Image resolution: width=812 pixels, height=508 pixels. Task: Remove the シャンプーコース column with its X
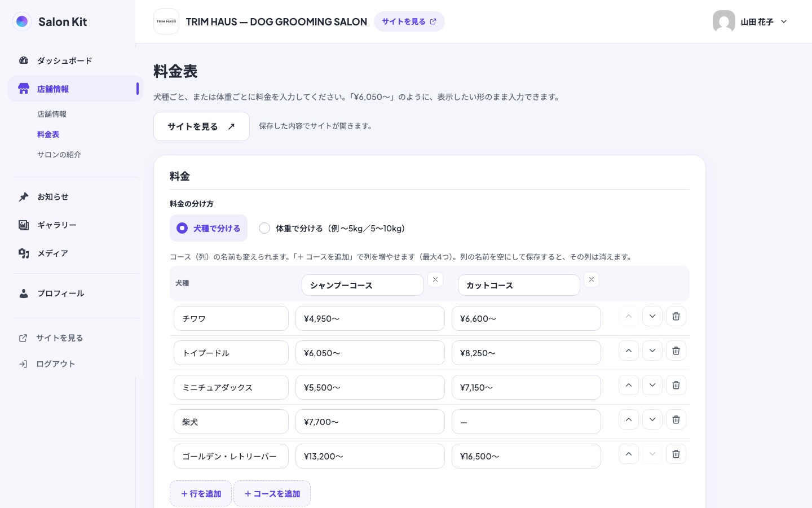[x=435, y=279]
